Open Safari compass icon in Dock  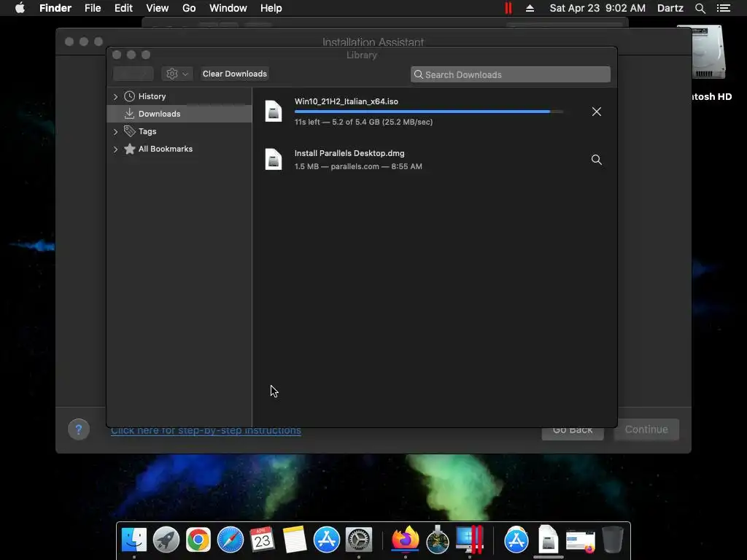point(230,540)
